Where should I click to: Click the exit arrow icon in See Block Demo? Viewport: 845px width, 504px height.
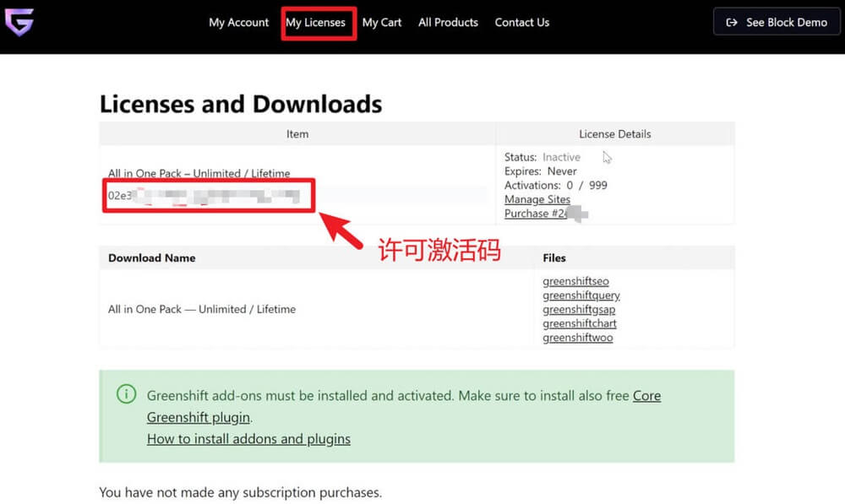click(x=731, y=23)
